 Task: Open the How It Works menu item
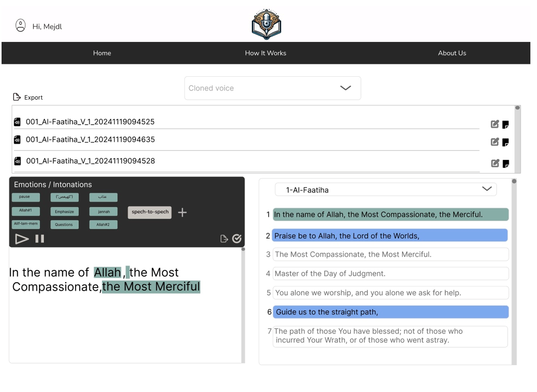point(265,53)
